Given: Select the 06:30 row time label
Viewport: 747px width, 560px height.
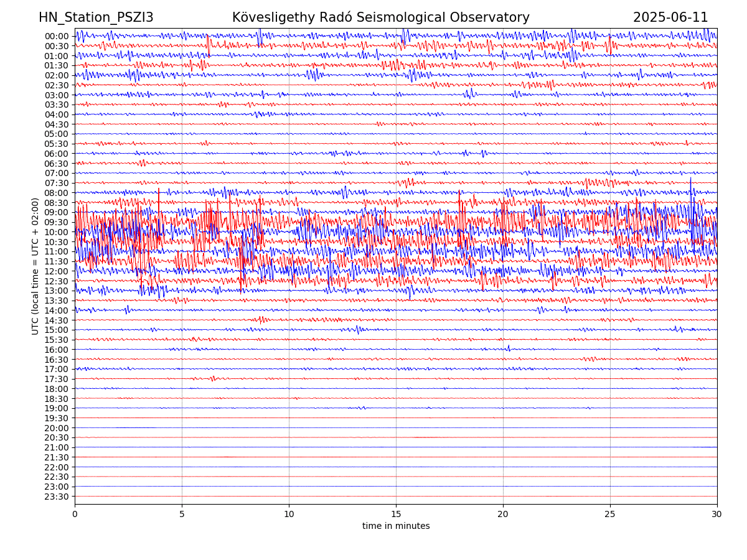Looking at the screenshot, I should 57,164.
